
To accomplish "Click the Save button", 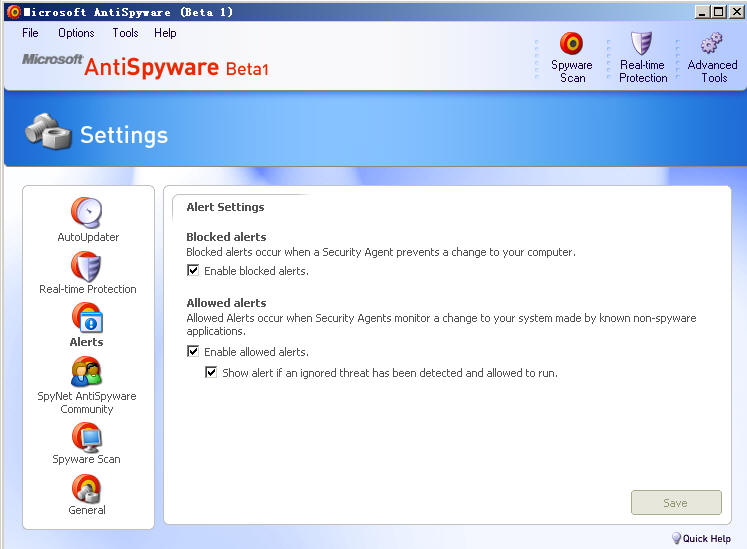I will pos(676,502).
